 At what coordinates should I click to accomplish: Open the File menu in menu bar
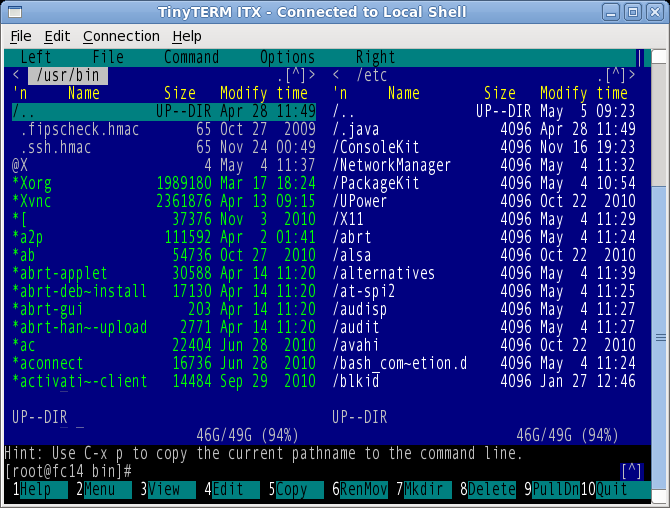21,36
